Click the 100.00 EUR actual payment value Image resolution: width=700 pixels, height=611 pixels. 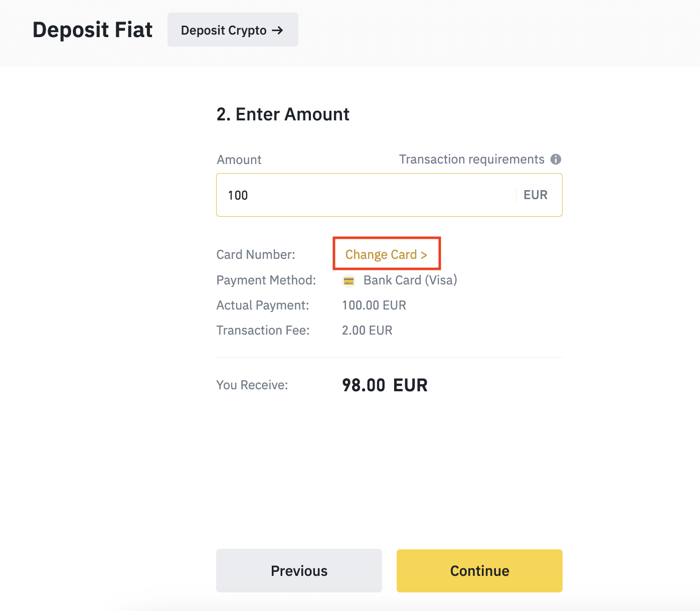[x=374, y=305]
